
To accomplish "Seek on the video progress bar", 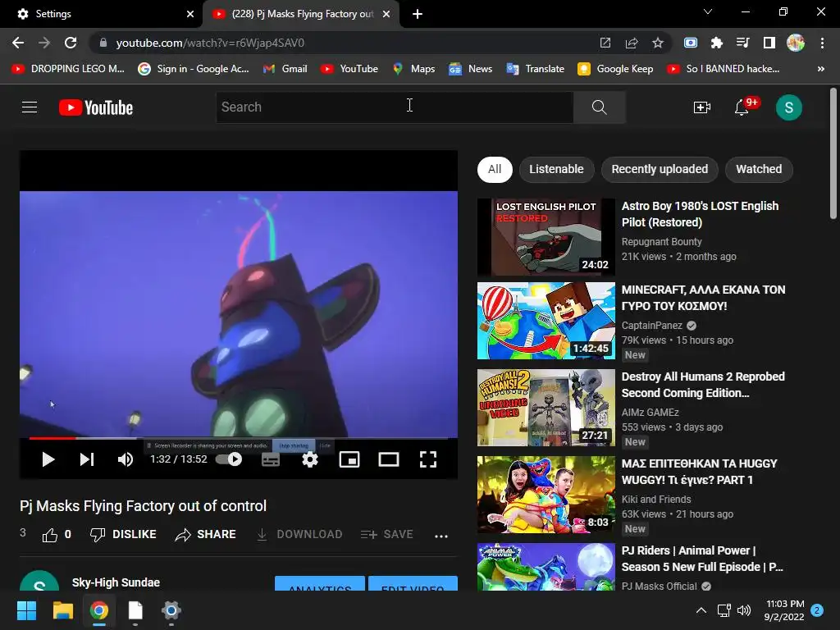I will [x=239, y=438].
